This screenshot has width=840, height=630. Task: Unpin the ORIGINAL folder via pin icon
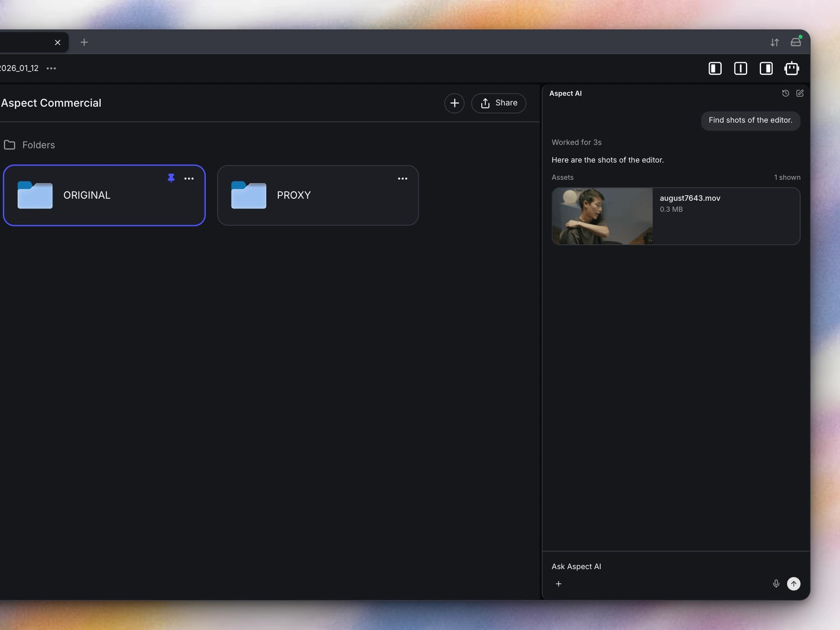[171, 178]
